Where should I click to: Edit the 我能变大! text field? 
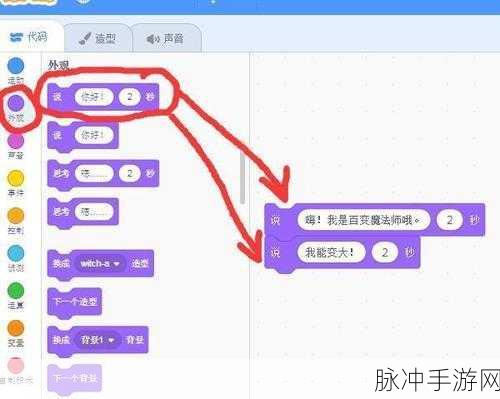(331, 252)
